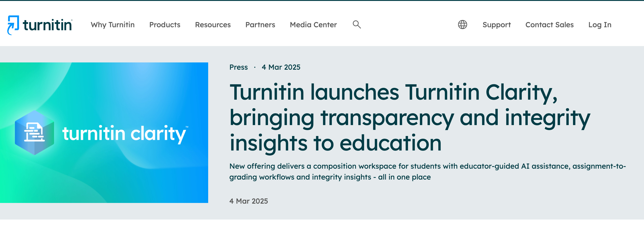Click the Press category label

click(x=239, y=67)
